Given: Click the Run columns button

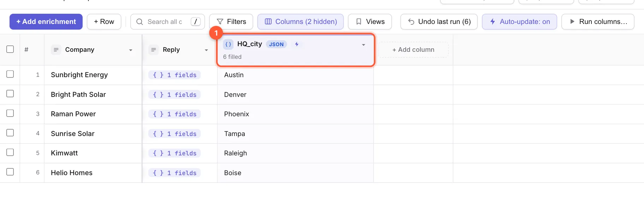Looking at the screenshot, I should click(x=598, y=21).
